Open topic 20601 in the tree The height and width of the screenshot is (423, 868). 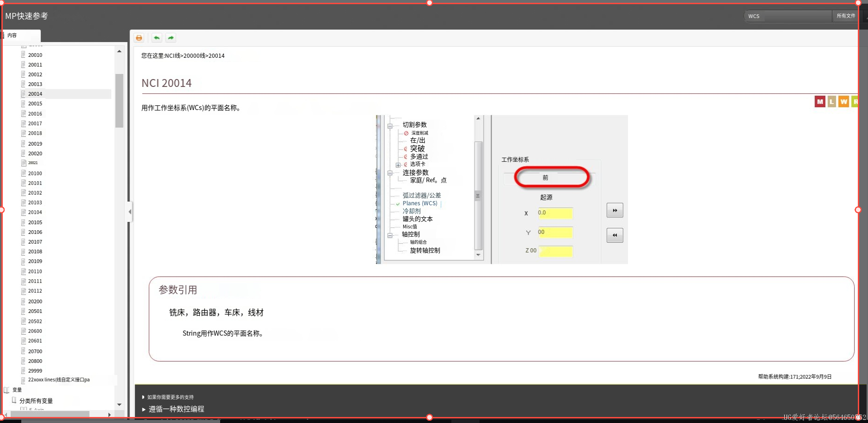[x=35, y=341]
